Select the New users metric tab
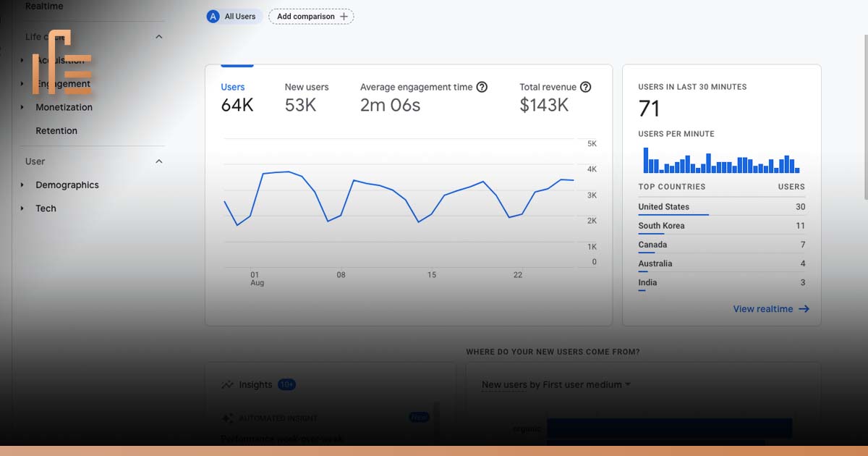This screenshot has height=456, width=868. (x=306, y=96)
